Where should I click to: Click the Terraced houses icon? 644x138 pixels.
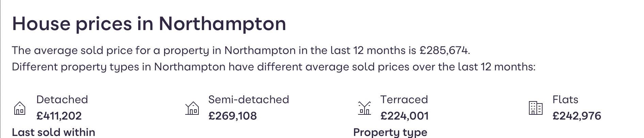(364, 108)
